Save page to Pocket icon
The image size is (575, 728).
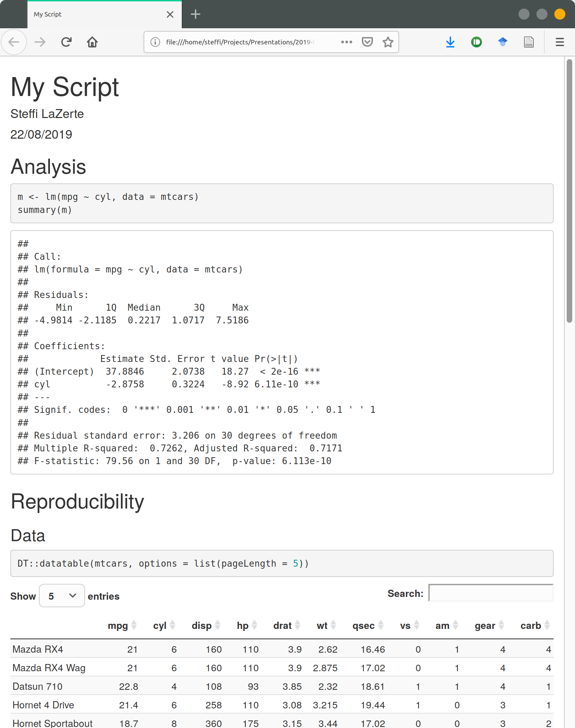pyautogui.click(x=367, y=42)
